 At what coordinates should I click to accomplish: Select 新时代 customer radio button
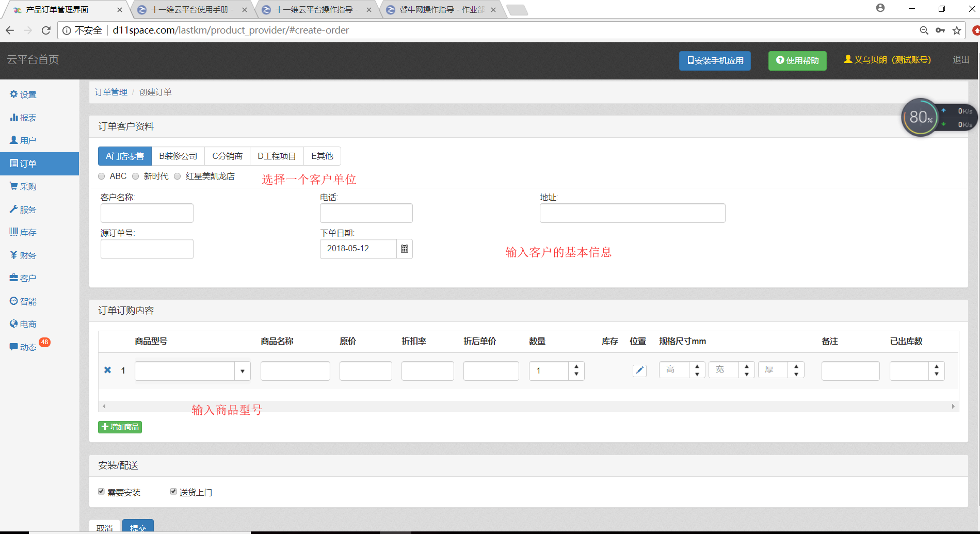pyautogui.click(x=136, y=176)
